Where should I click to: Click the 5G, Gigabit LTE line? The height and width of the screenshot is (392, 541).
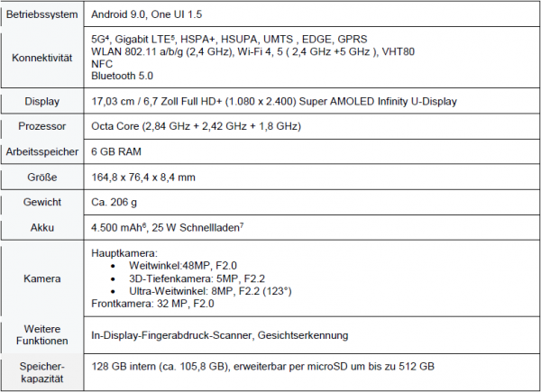click(x=229, y=39)
